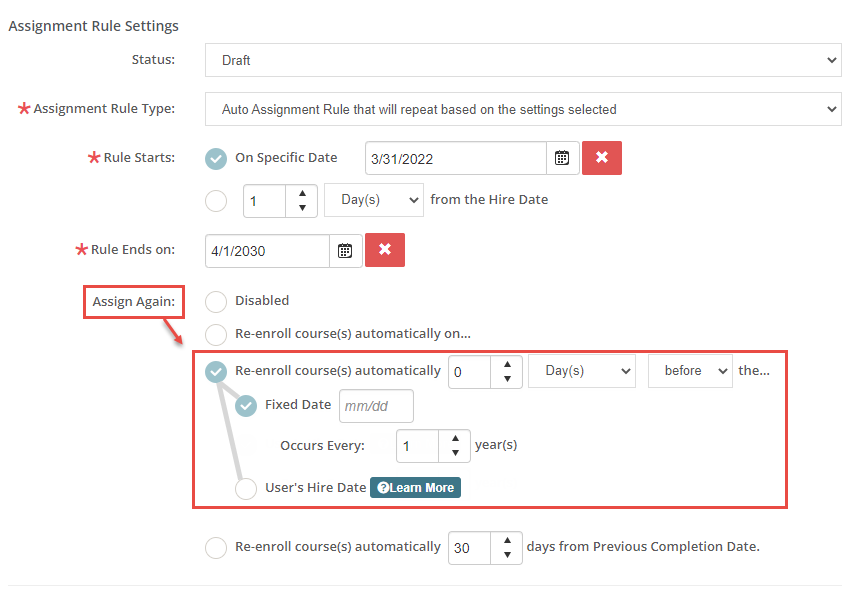Choose Disabled for Assign Again
This screenshot has height=595, width=850.
216,301
